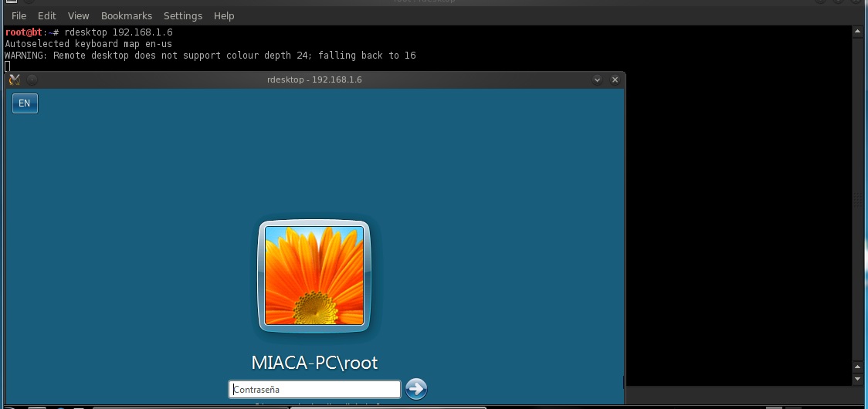The width and height of the screenshot is (868, 409).
Task: Open the Settings menu
Action: click(183, 15)
